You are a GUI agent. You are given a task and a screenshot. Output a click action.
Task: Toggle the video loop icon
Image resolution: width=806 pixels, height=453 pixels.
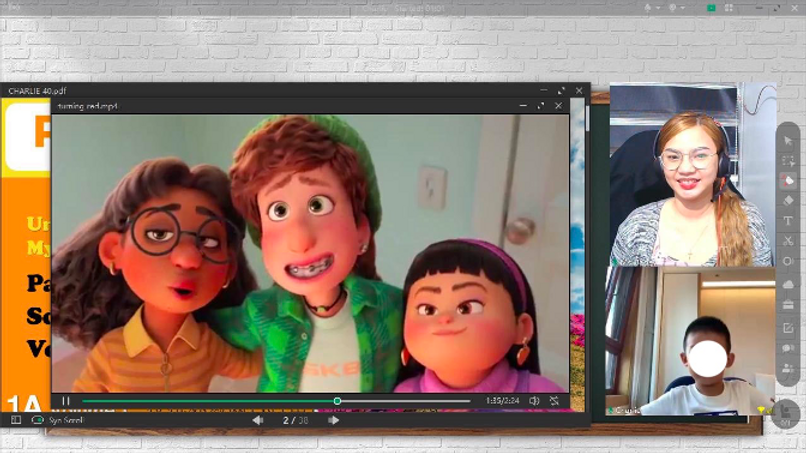point(554,401)
